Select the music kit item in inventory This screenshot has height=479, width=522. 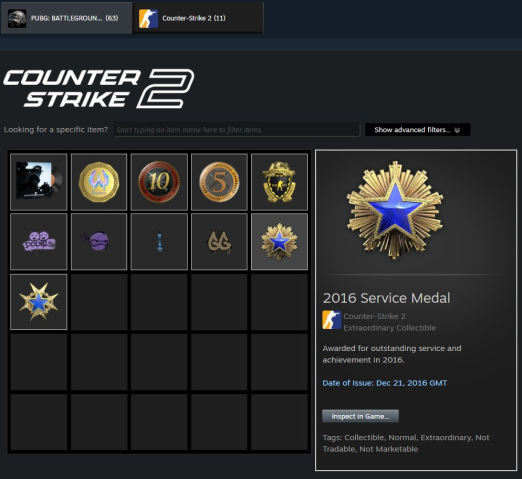click(x=39, y=182)
